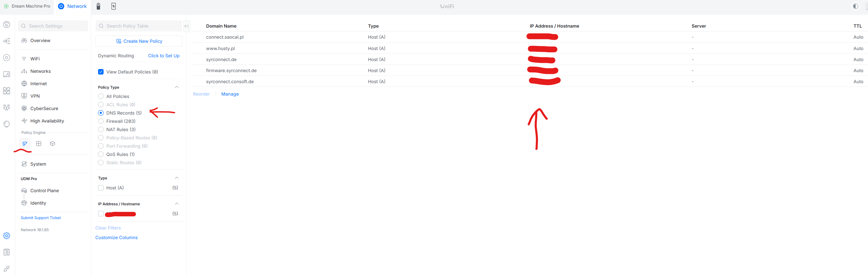Screen dimensions: 868x275
Task: Collapse the Type filter section chevron
Action: [x=177, y=178]
